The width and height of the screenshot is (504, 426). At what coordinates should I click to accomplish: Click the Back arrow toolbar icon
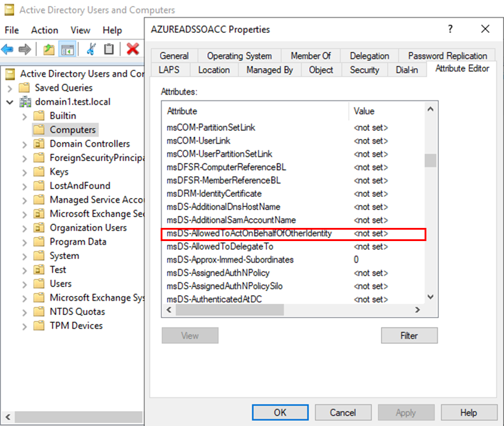[7, 50]
